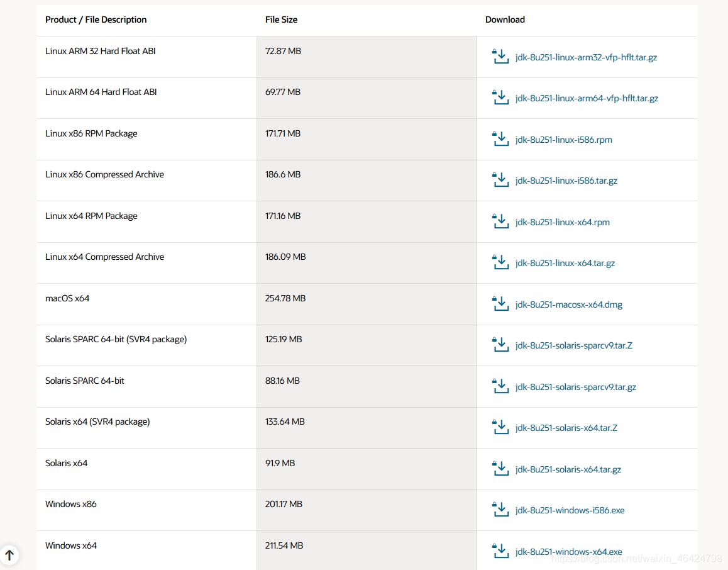This screenshot has width=728, height=570.
Task: Click download icon for jdk-8u251-linux-arm32-vfp-hflt.tar.gz
Action: pos(500,56)
